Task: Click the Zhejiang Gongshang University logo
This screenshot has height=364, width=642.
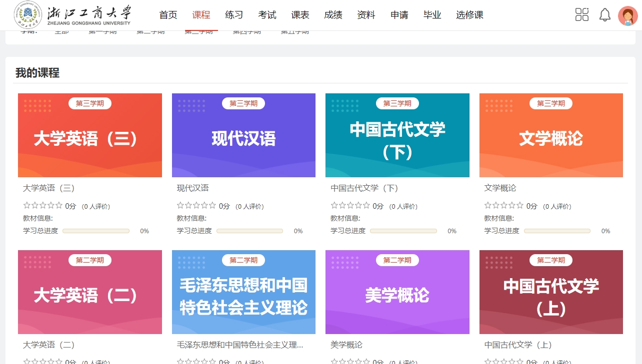Action: tap(73, 15)
